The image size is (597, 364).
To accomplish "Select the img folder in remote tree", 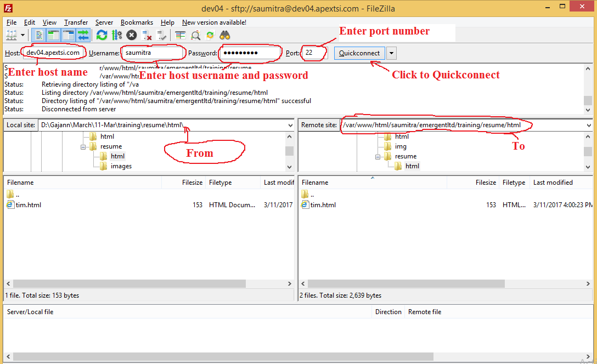I will tap(401, 146).
